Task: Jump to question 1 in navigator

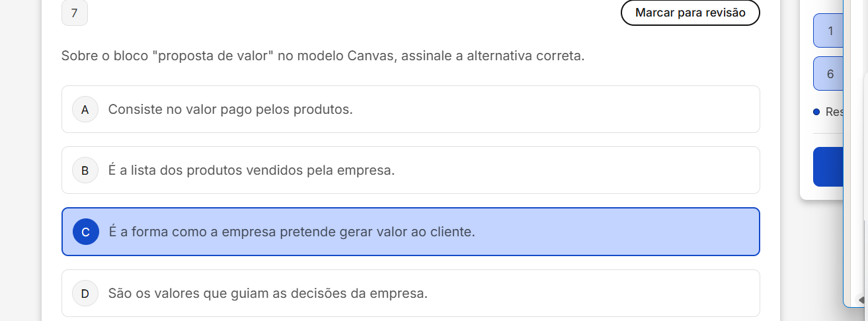Action: 829,31
